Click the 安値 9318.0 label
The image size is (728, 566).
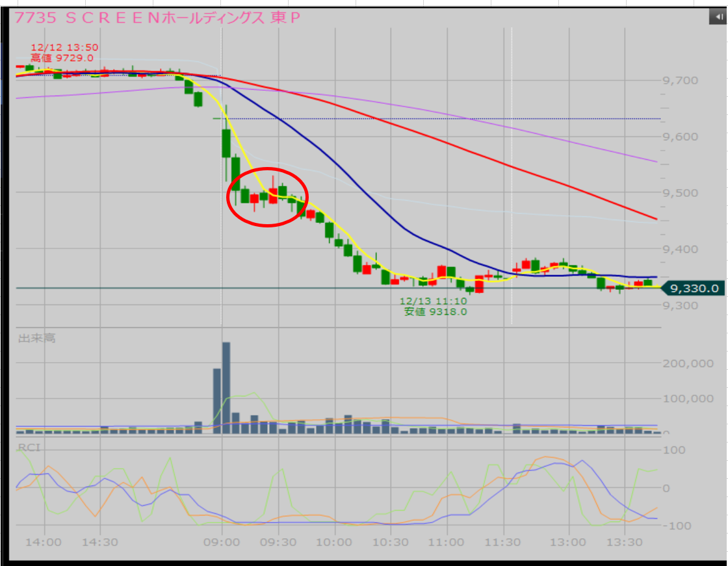[435, 311]
